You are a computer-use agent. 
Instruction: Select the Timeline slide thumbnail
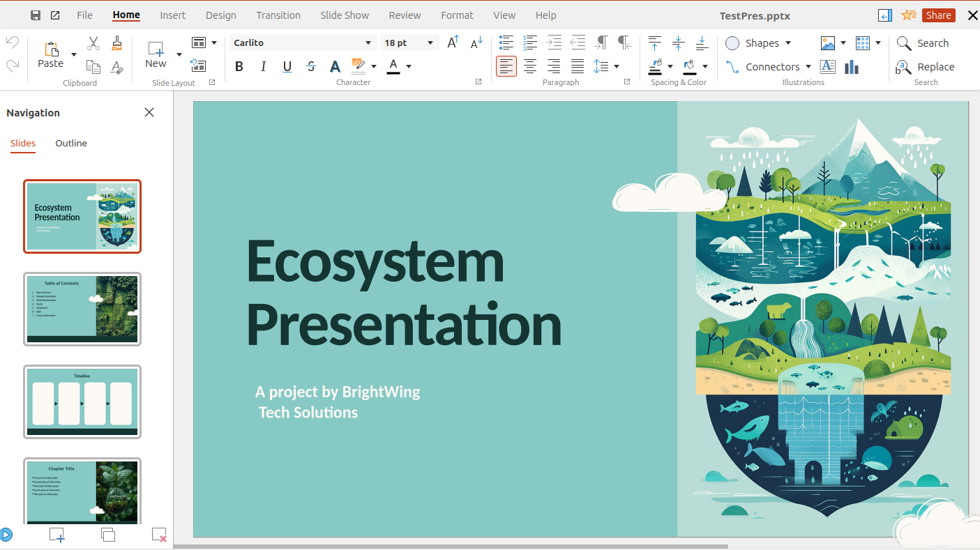[x=82, y=402]
